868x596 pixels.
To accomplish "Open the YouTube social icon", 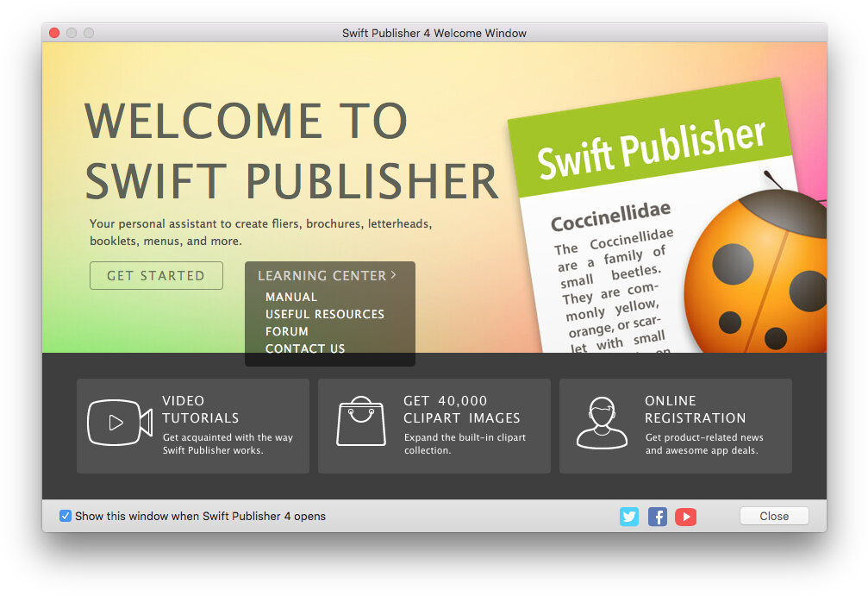I will pyautogui.click(x=685, y=517).
